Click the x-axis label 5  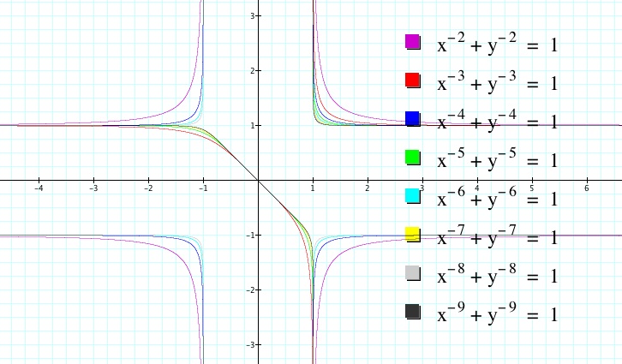click(x=532, y=188)
